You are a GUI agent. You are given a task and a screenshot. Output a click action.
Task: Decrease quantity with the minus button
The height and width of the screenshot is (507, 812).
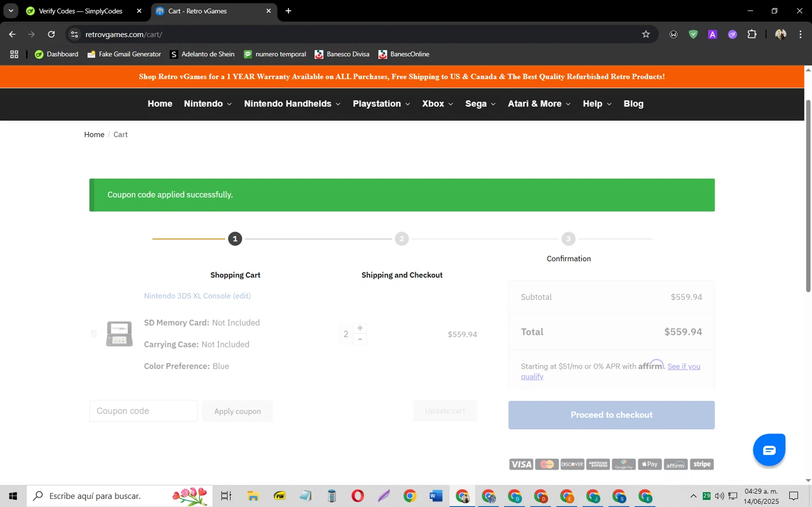click(360, 339)
